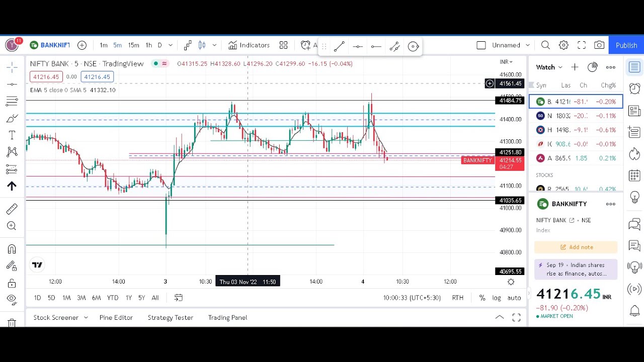Switch to the 1h timeframe
Image resolution: width=644 pixels, height=362 pixels.
(149, 45)
